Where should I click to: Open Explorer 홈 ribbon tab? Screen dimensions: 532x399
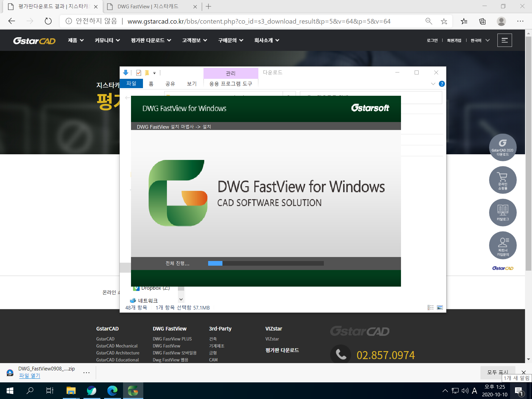[x=151, y=84]
